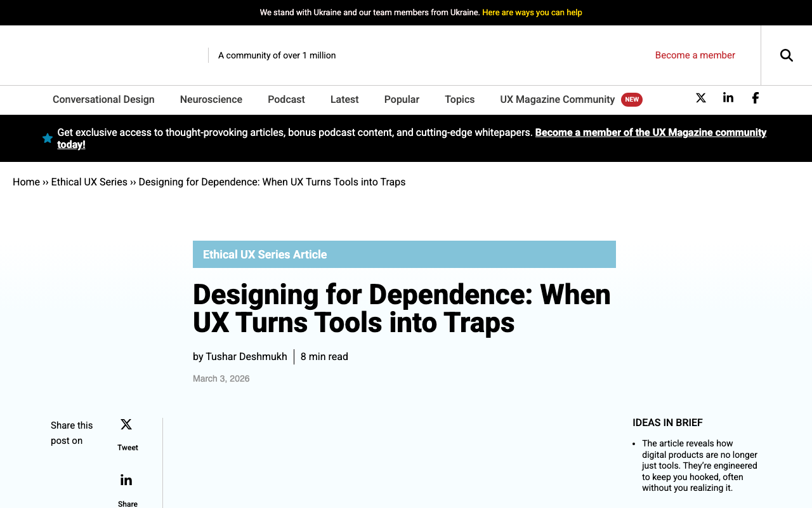The image size is (812, 508).
Task: Open the Topics dropdown
Action: point(459,100)
